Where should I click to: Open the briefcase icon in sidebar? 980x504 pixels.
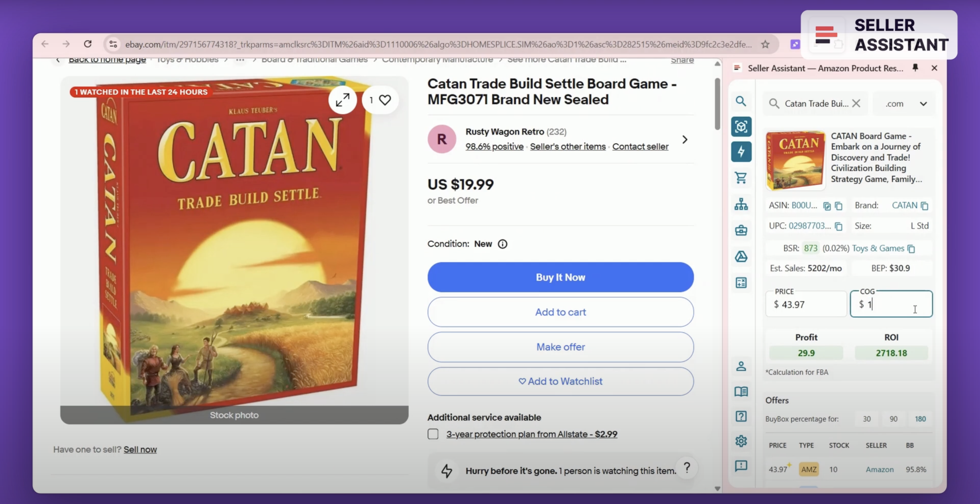coord(741,230)
